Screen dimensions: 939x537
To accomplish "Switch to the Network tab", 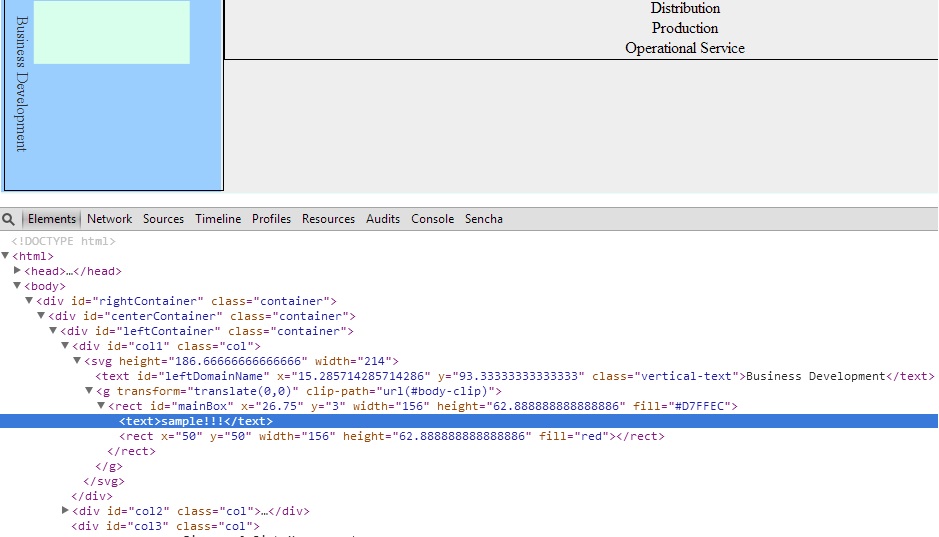I will (x=109, y=219).
